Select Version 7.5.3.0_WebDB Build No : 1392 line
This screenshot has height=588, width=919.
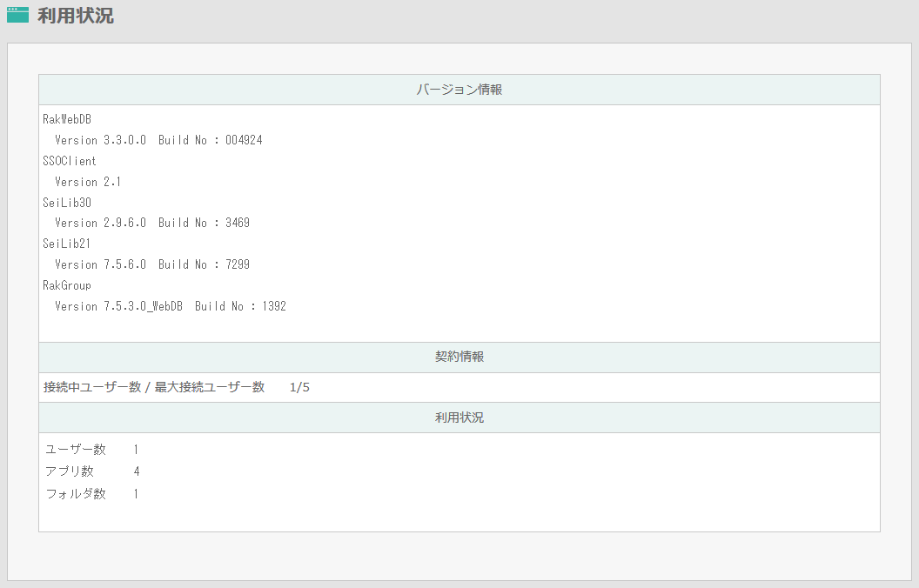(x=170, y=305)
